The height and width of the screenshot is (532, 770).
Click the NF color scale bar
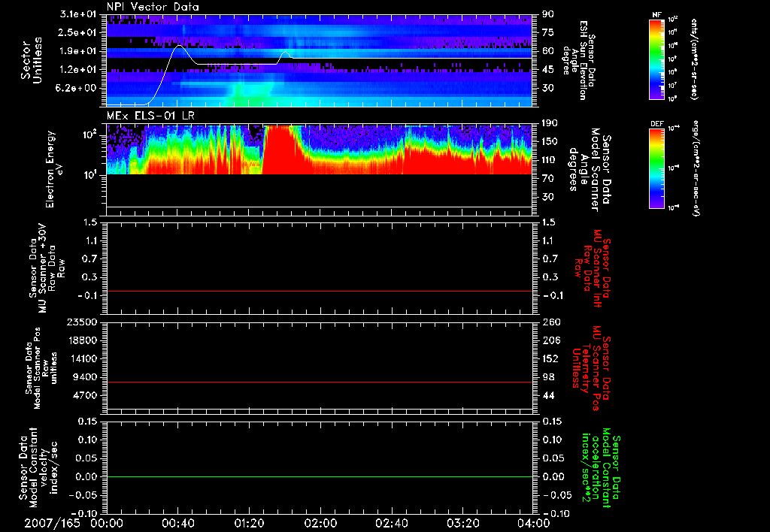(657, 59)
